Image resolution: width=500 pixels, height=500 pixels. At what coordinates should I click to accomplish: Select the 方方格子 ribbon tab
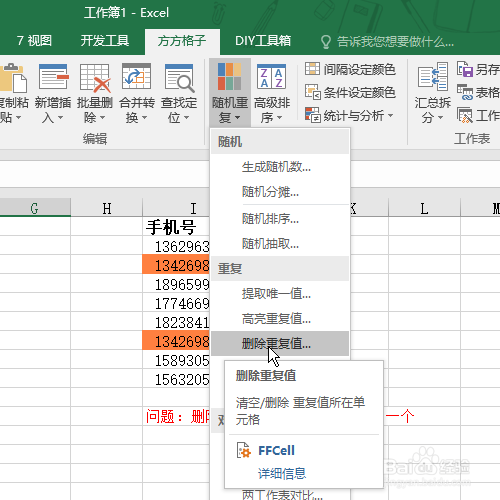[182, 41]
